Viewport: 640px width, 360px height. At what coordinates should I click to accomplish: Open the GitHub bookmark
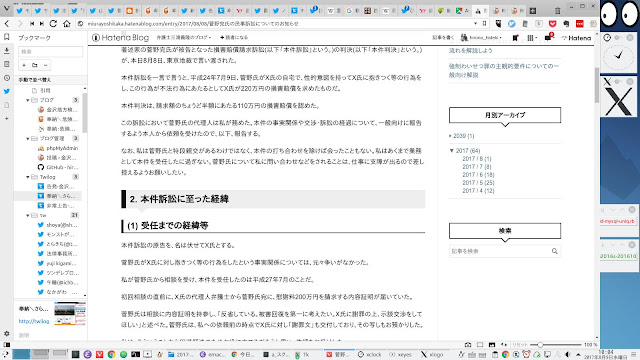tap(57, 167)
